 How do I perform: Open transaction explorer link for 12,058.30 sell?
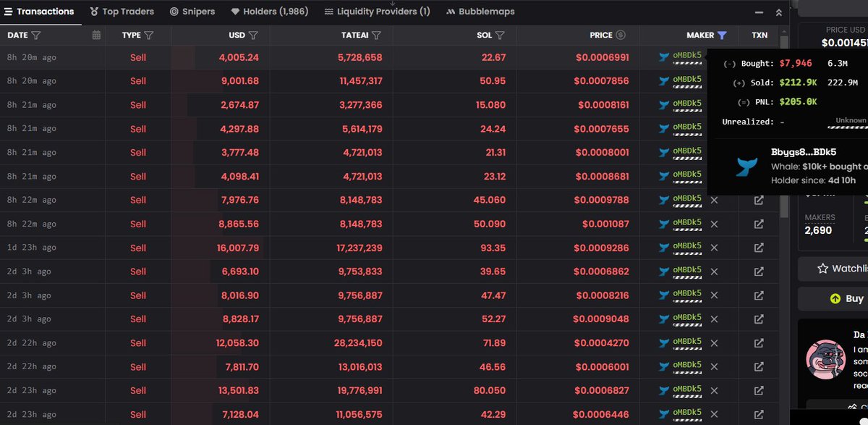(x=759, y=343)
